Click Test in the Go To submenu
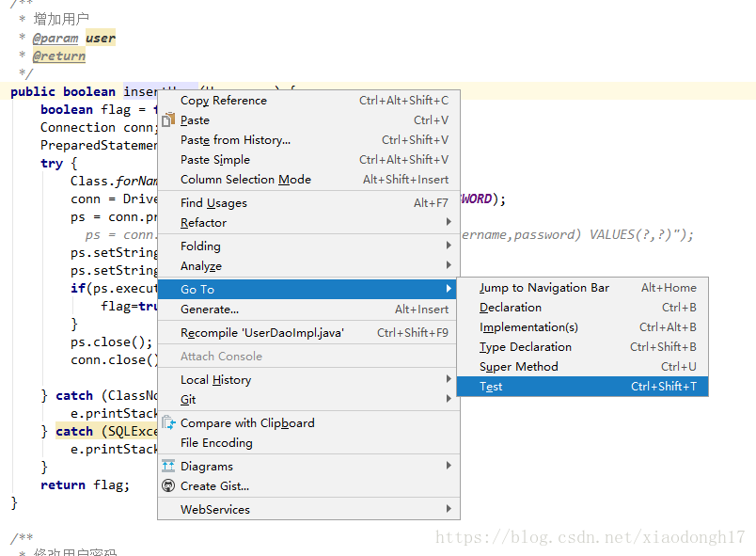Viewport: 756px width, 556px height. point(582,387)
